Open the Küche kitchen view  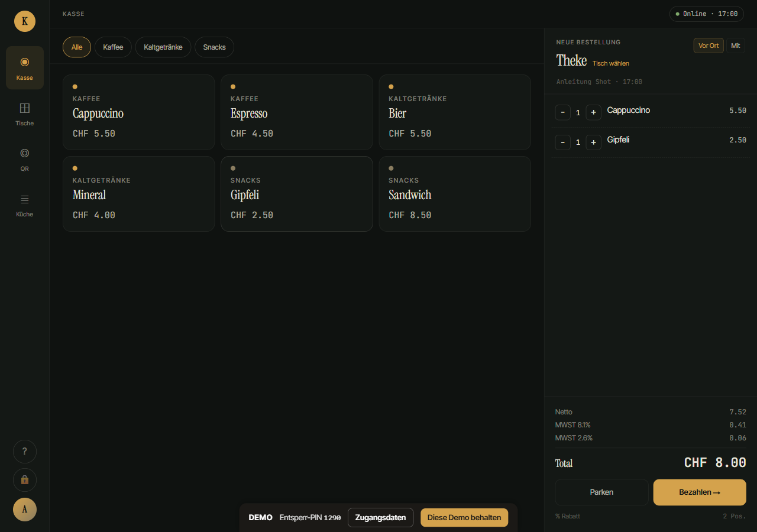(x=25, y=205)
